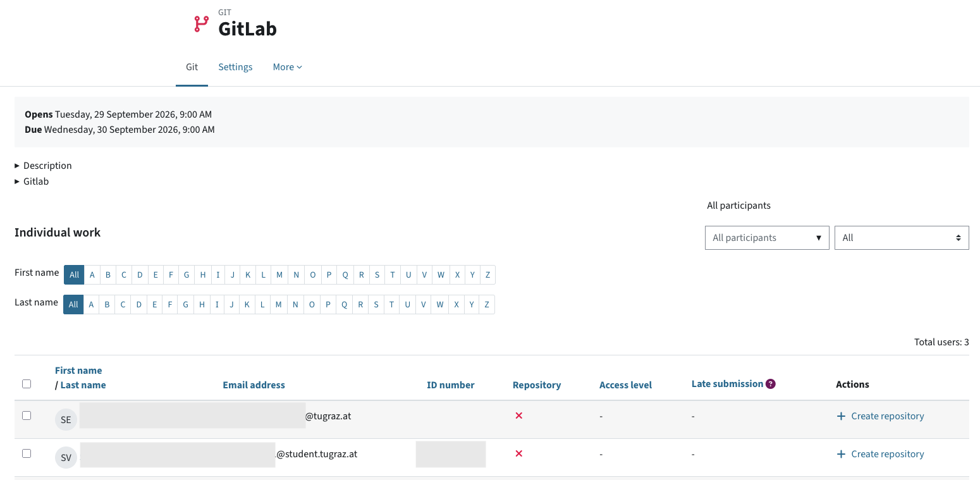This screenshot has width=980, height=480.
Task: Expand the Gitlab section
Action: click(32, 182)
